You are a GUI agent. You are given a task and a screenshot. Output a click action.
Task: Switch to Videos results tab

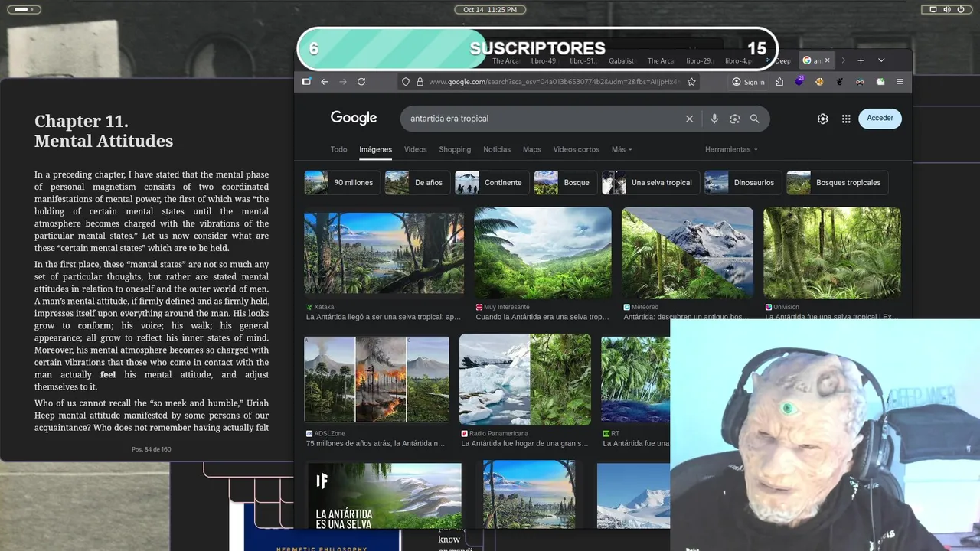point(415,149)
